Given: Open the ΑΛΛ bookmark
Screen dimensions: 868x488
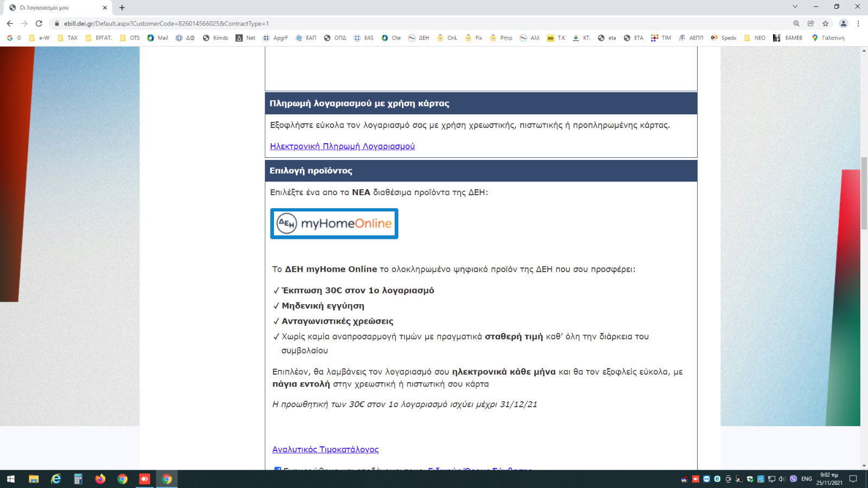Looking at the screenshot, I should point(530,38).
